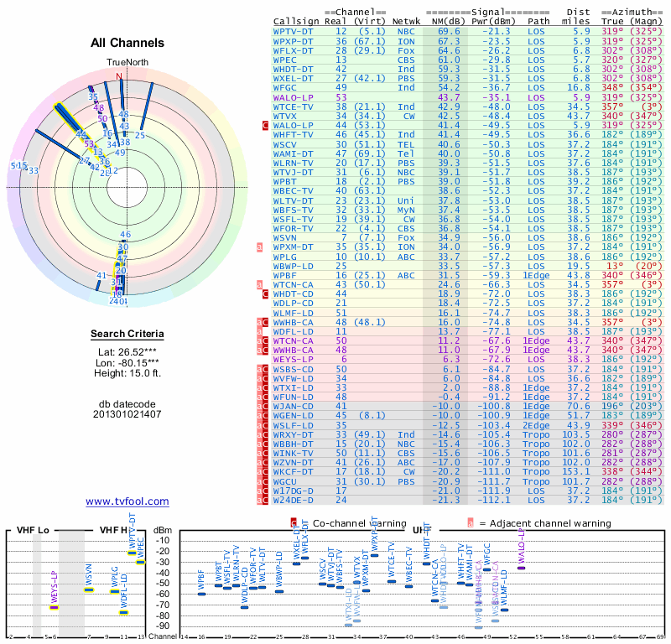Select the WSFL-TV callsign

tap(293, 219)
